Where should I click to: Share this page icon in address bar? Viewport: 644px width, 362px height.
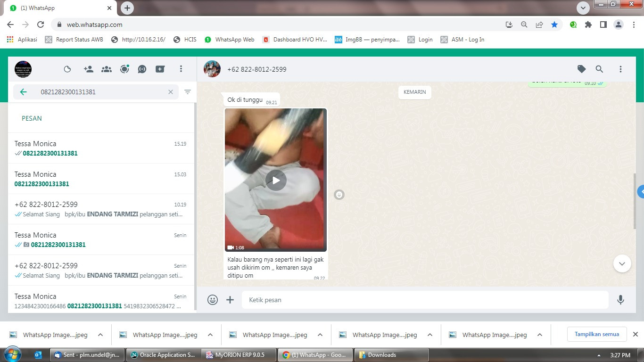(x=539, y=25)
